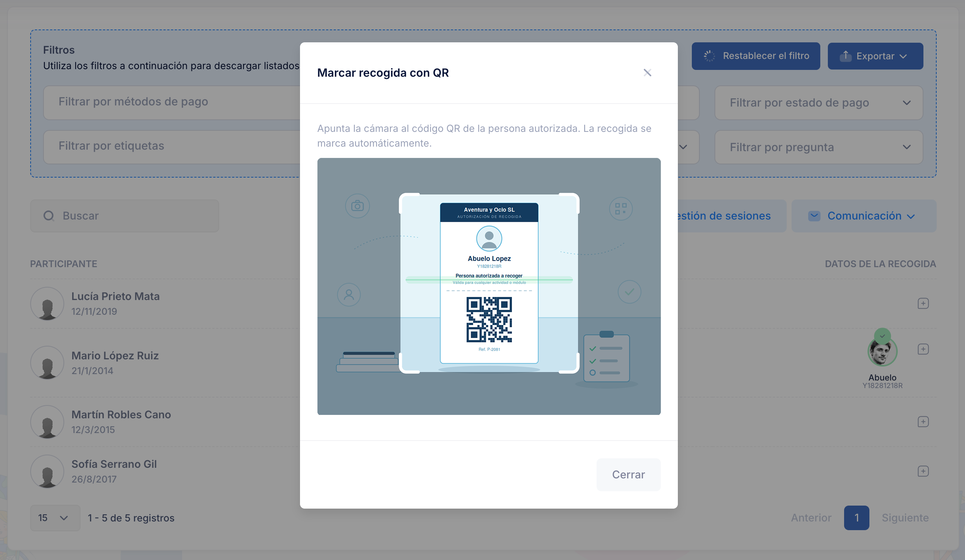Click the QR code scanner preview

click(489, 286)
